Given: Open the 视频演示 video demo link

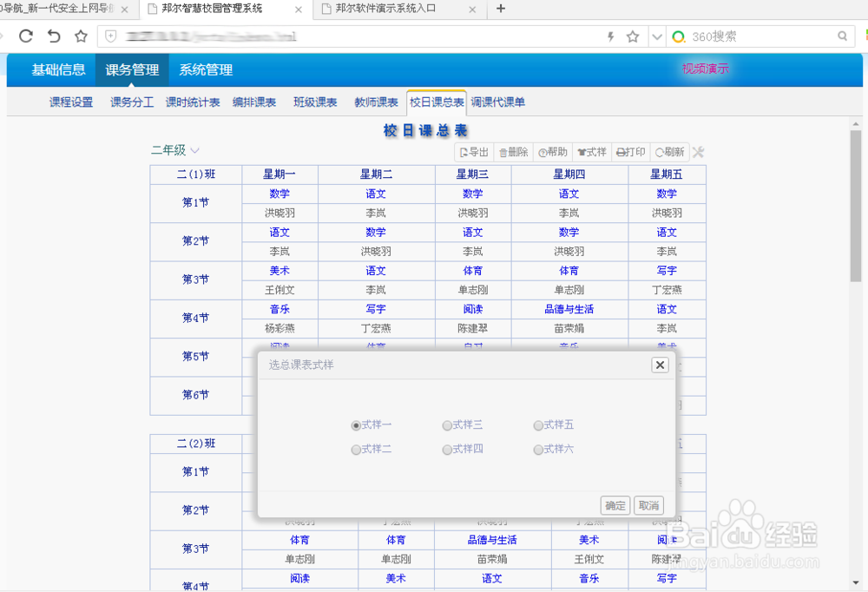Looking at the screenshot, I should click(705, 69).
